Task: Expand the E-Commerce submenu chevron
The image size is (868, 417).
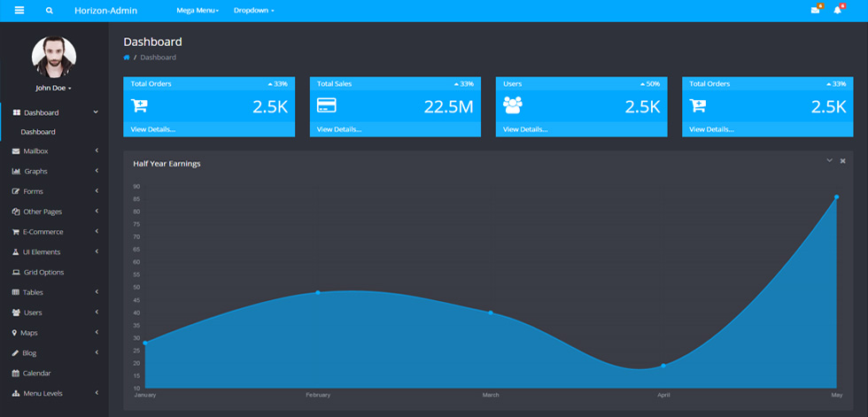Action: 97,231
